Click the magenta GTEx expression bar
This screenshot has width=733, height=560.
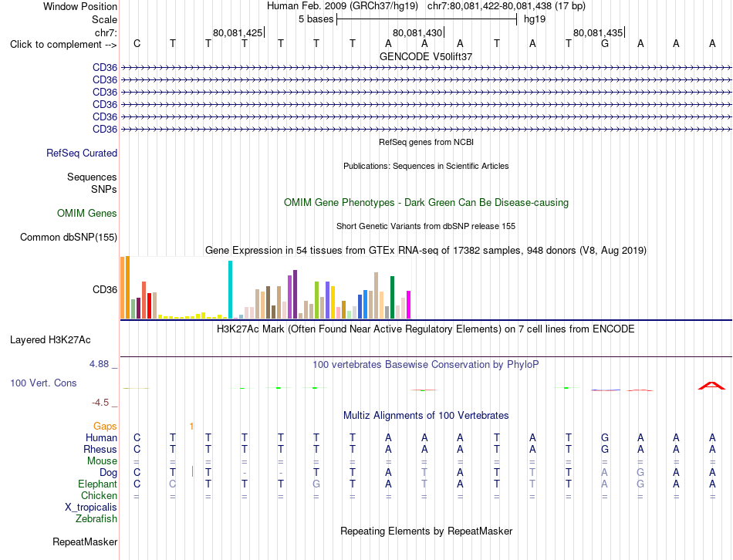pyautogui.click(x=409, y=305)
